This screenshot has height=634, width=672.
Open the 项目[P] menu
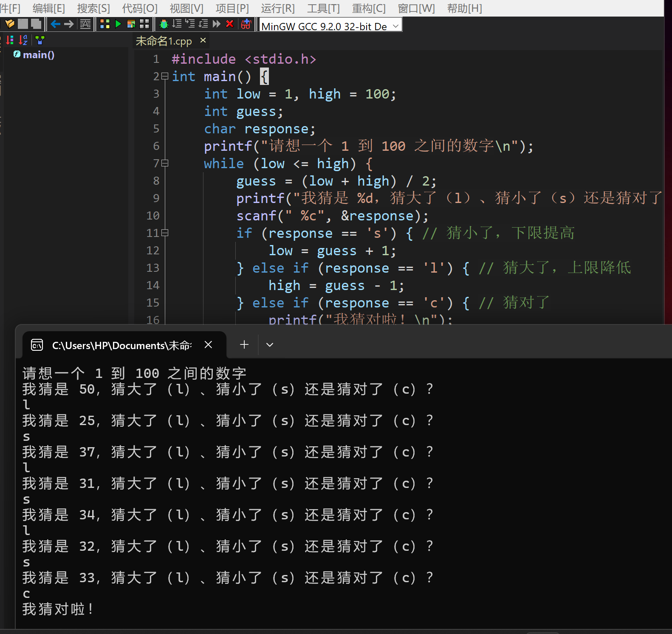point(232,8)
